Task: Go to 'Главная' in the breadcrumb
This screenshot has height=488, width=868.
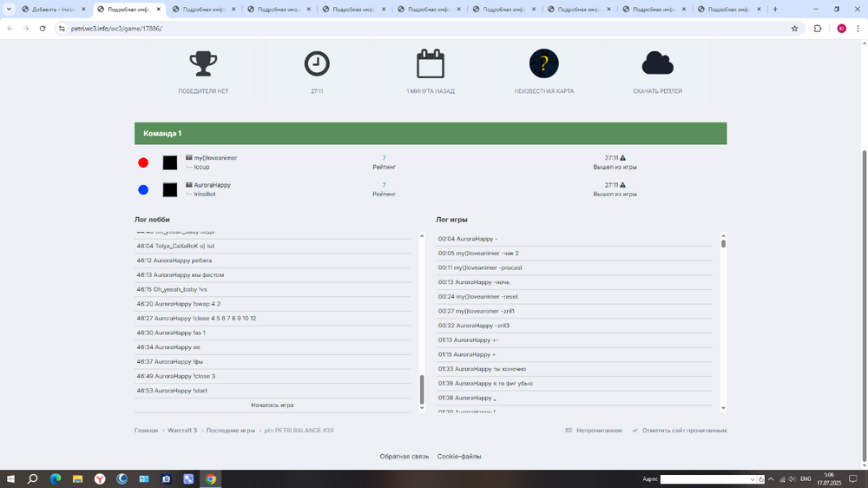Action: tap(146, 431)
